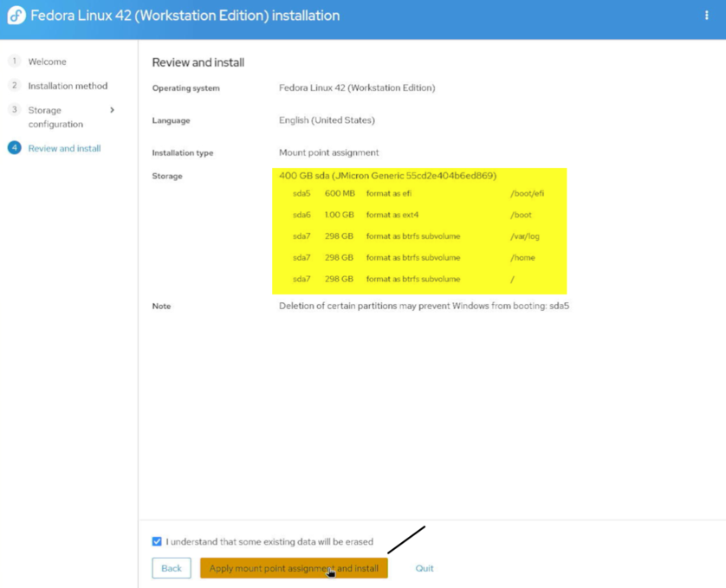Click the "Review and install" page heading
The image size is (726, 588).
click(x=198, y=62)
